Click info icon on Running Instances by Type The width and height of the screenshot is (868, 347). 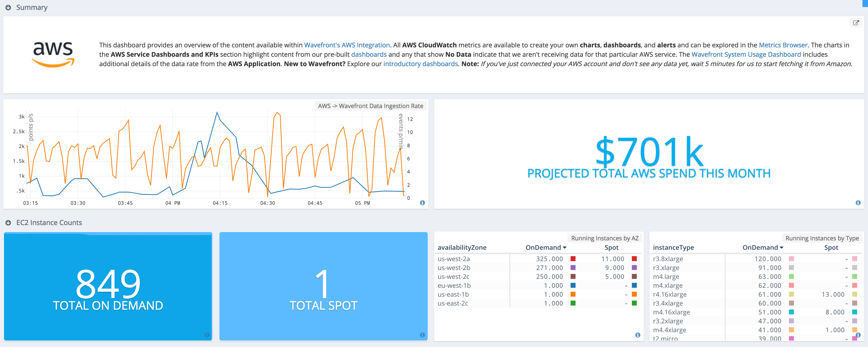[x=858, y=335]
